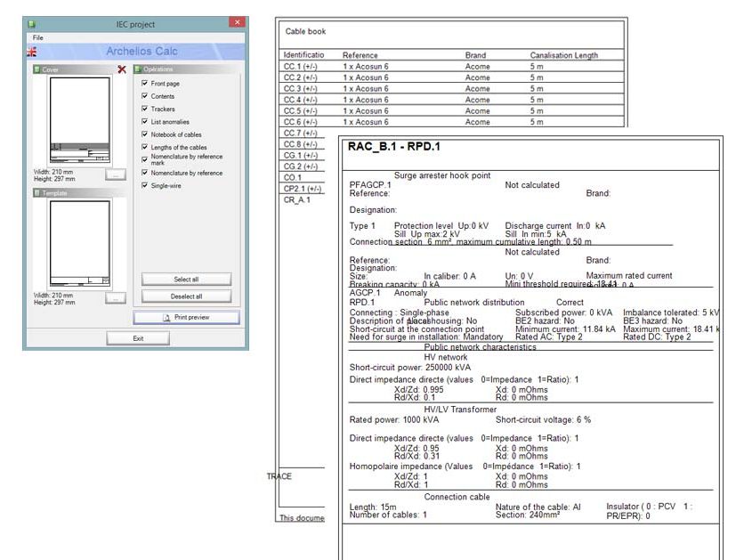Click the 'CR_A.1' row cell
This screenshot has height=560, width=752.
pos(297,199)
